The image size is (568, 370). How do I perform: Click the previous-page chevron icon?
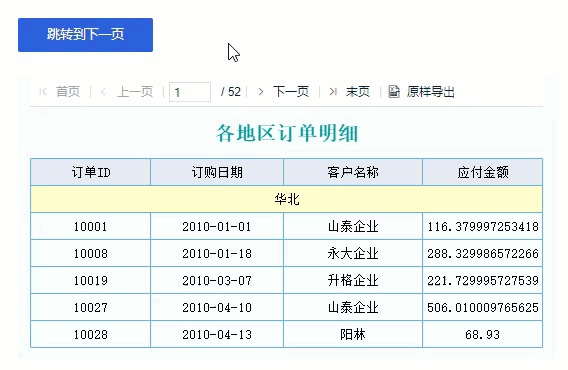coord(103,92)
